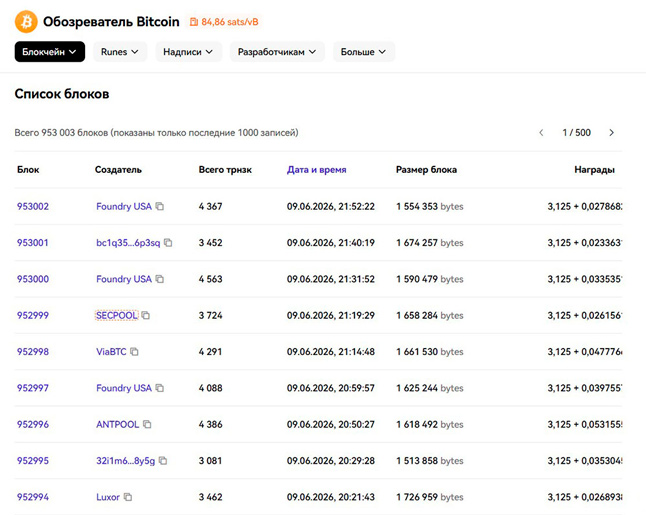646x515 pixels.
Task: Open Foundry USA creator of block 953002
Action: pyautogui.click(x=124, y=206)
